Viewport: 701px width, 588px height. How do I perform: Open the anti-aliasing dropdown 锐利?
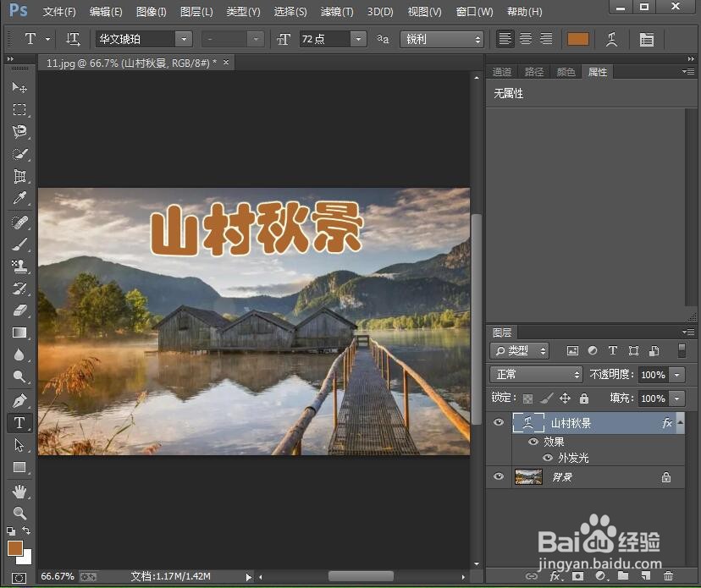point(442,39)
